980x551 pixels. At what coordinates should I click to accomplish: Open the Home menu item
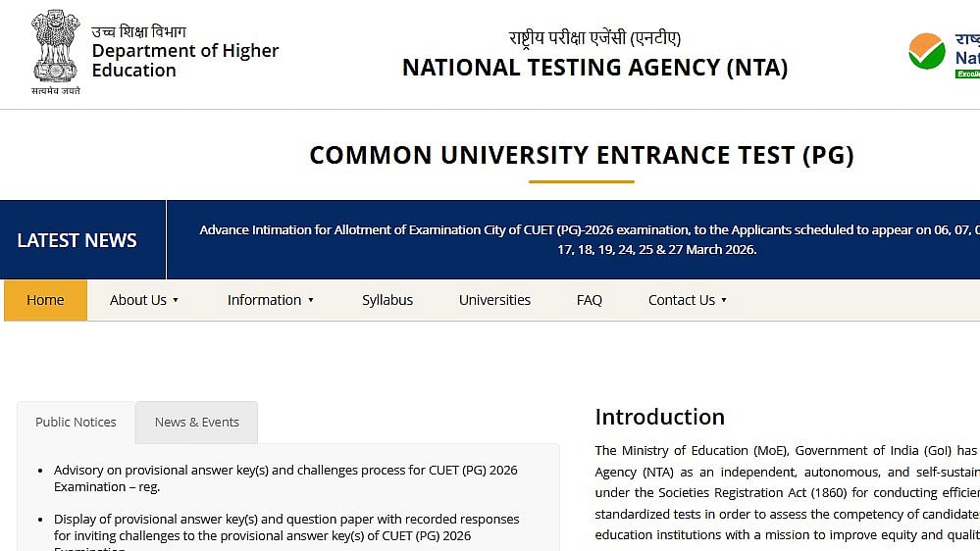click(x=45, y=300)
